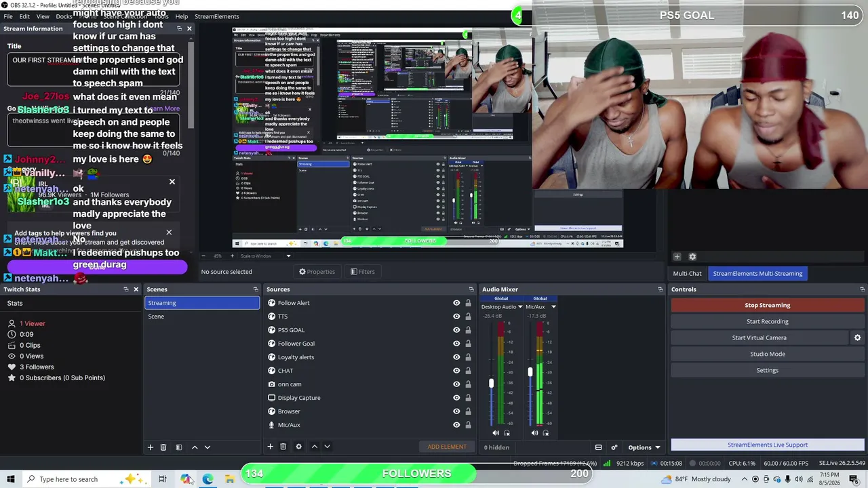The image size is (868, 488).
Task: Hide the onn cam source
Action: tap(456, 384)
